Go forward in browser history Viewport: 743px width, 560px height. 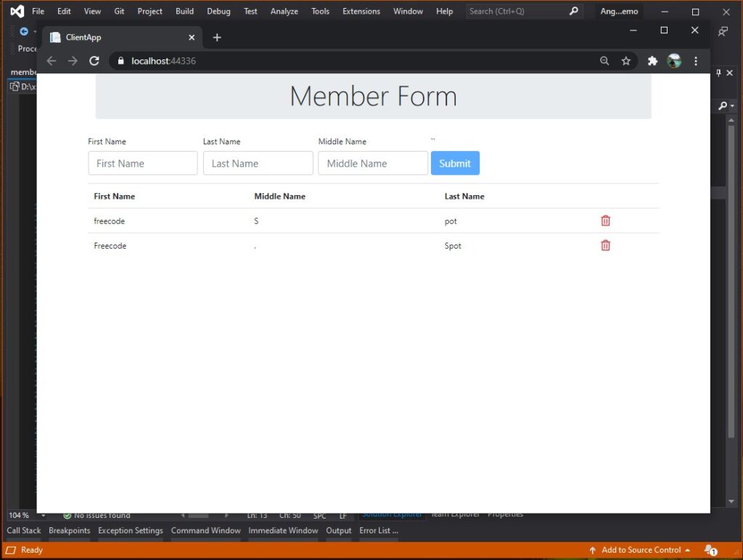point(73,61)
